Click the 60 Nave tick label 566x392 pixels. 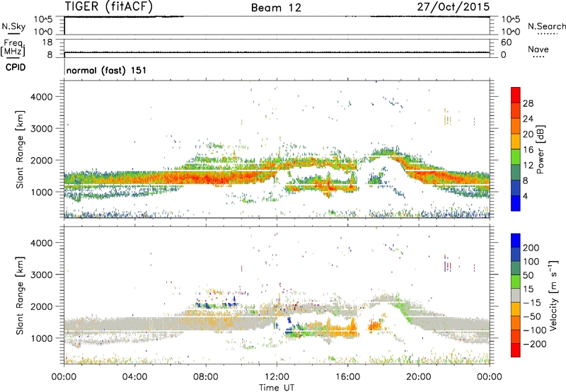[x=506, y=42]
